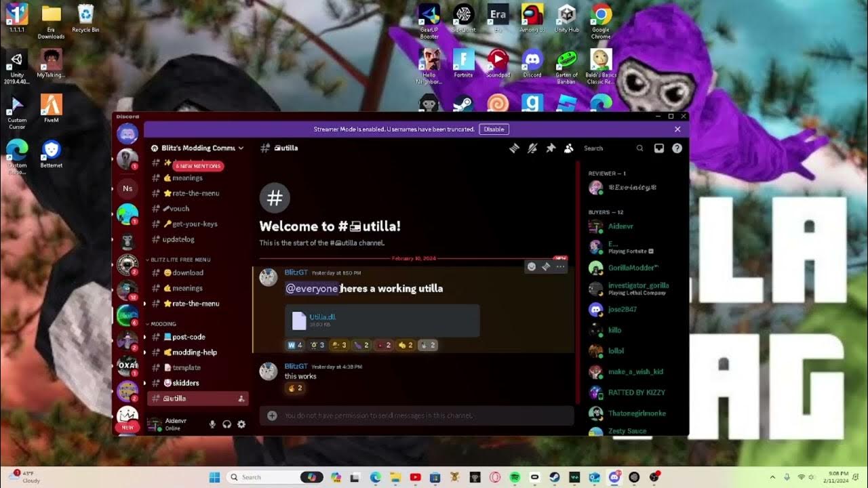Expand Blitz's Modding Community server menu

tap(197, 148)
